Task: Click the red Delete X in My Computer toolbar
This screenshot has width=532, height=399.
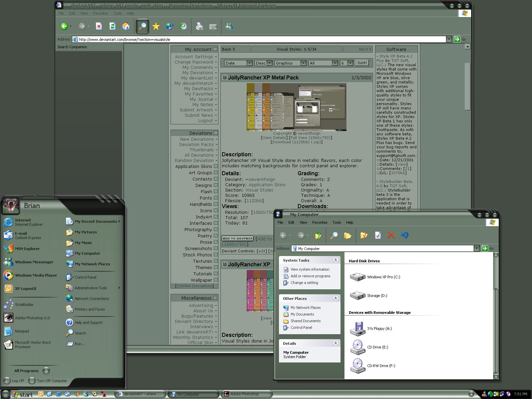Action: [391, 235]
